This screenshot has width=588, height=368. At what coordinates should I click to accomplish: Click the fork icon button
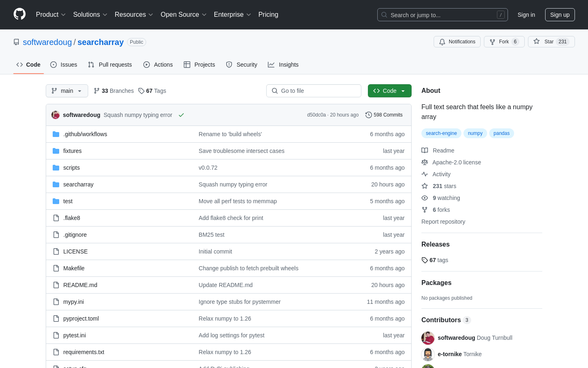coord(492,42)
